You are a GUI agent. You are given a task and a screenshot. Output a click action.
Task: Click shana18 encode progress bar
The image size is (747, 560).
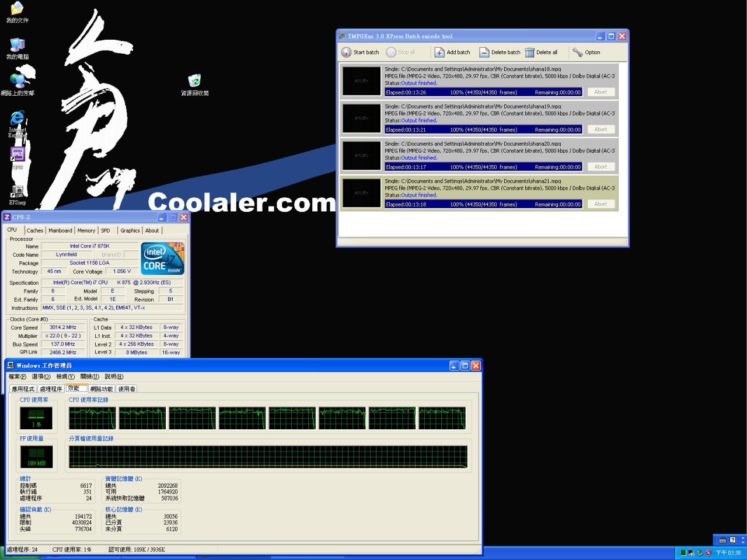483,92
